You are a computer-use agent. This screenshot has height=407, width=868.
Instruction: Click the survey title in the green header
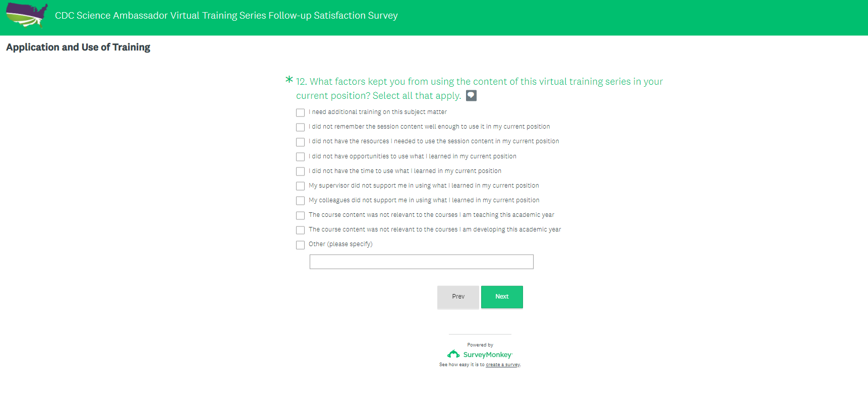[226, 16]
